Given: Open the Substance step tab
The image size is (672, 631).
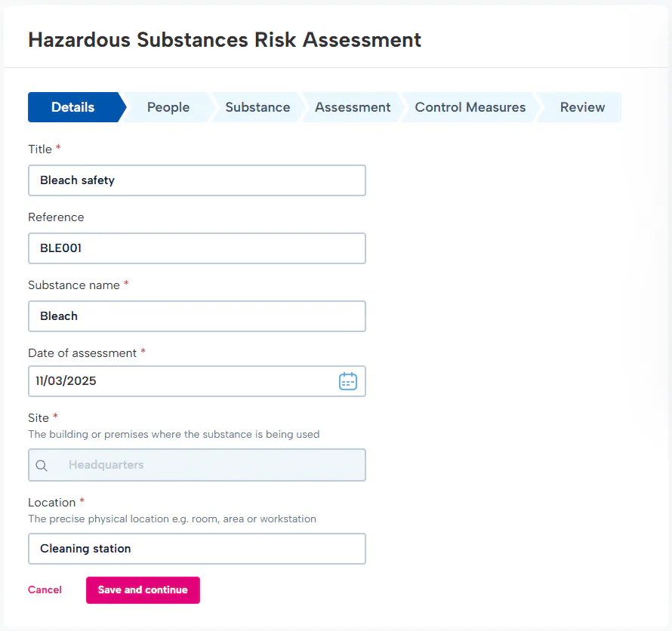Looking at the screenshot, I should [257, 107].
